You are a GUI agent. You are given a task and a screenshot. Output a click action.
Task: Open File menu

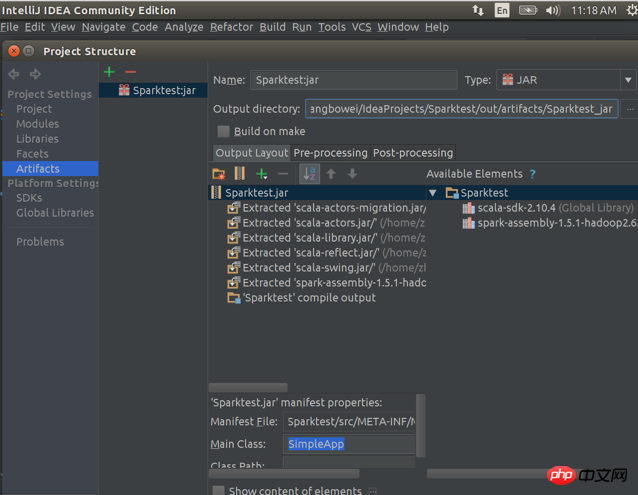tap(9, 27)
